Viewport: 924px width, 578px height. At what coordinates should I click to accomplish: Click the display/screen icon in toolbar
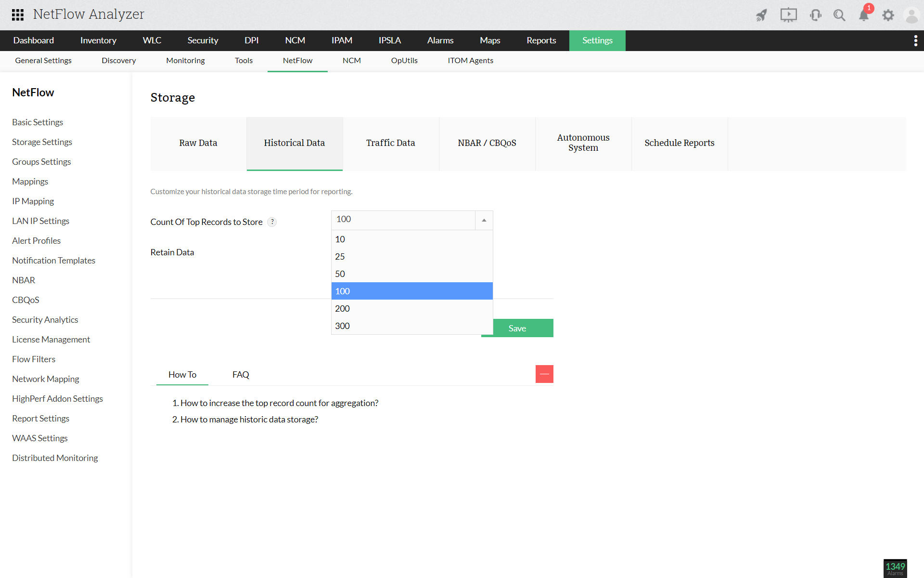(787, 14)
